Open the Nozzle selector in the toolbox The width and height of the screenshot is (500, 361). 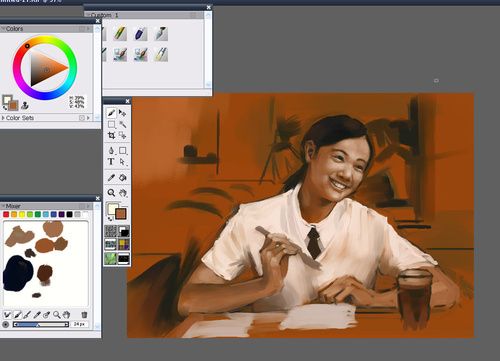point(124,258)
